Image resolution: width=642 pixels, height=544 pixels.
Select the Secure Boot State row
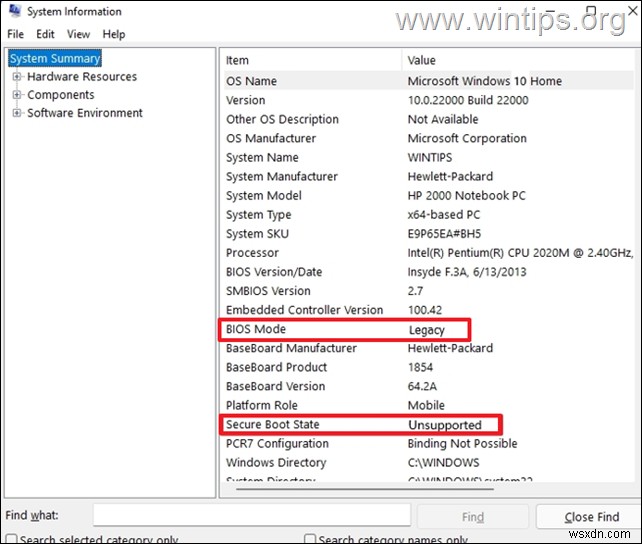tap(361, 424)
